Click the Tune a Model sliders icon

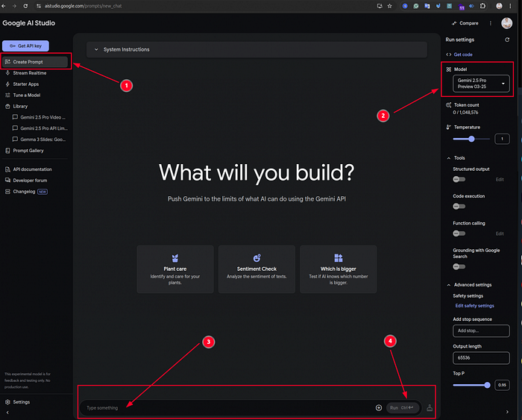7,95
